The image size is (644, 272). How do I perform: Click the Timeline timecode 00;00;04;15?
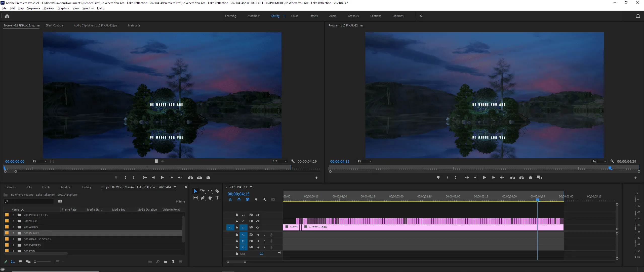pyautogui.click(x=238, y=194)
